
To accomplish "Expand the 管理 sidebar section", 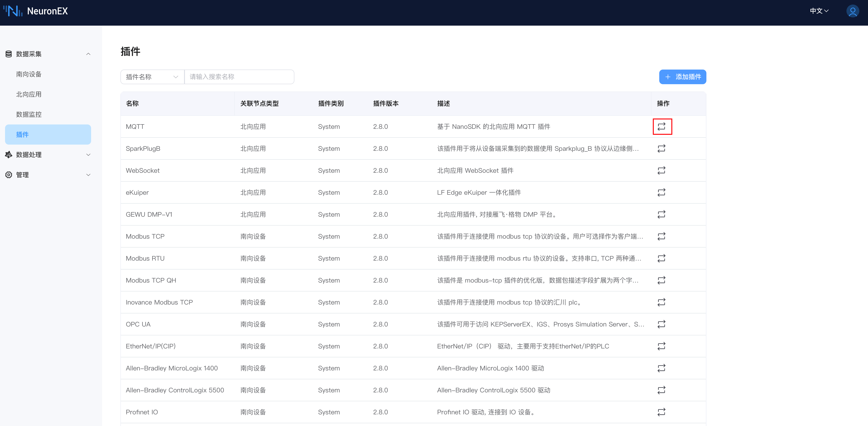I will (48, 175).
